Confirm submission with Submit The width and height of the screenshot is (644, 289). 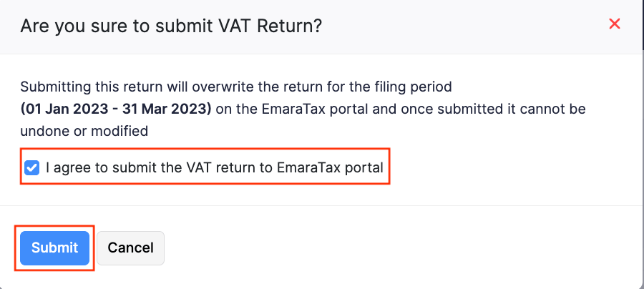pyautogui.click(x=54, y=248)
